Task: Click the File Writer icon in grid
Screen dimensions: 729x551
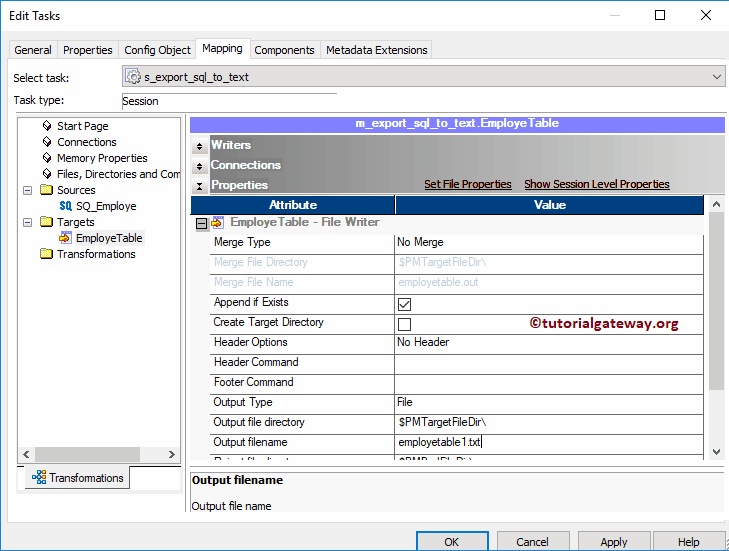Action: pyautogui.click(x=218, y=222)
